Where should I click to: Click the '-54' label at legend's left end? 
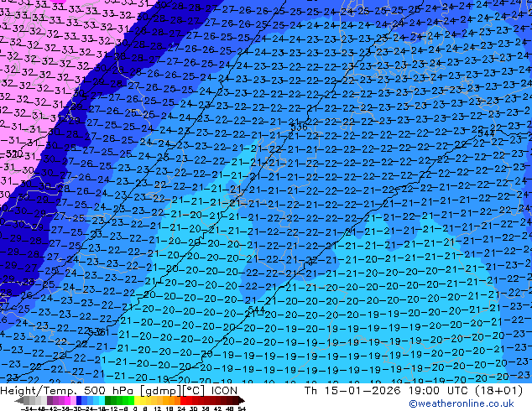click(27, 408)
